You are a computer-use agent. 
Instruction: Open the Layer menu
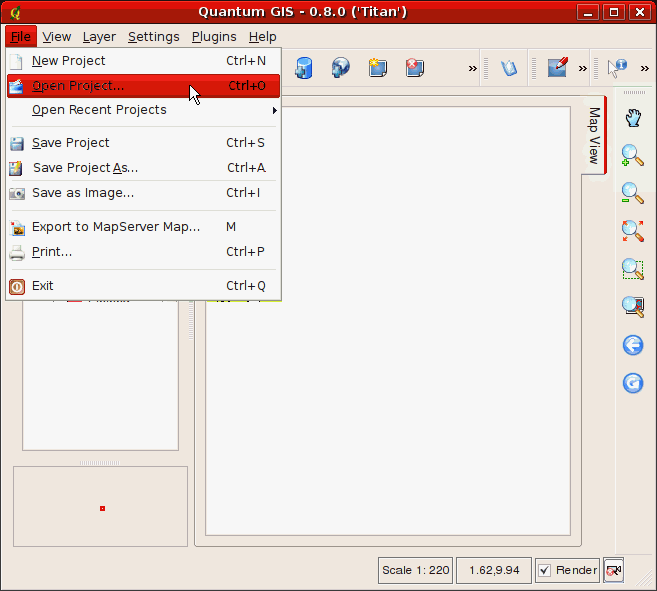pyautogui.click(x=99, y=37)
